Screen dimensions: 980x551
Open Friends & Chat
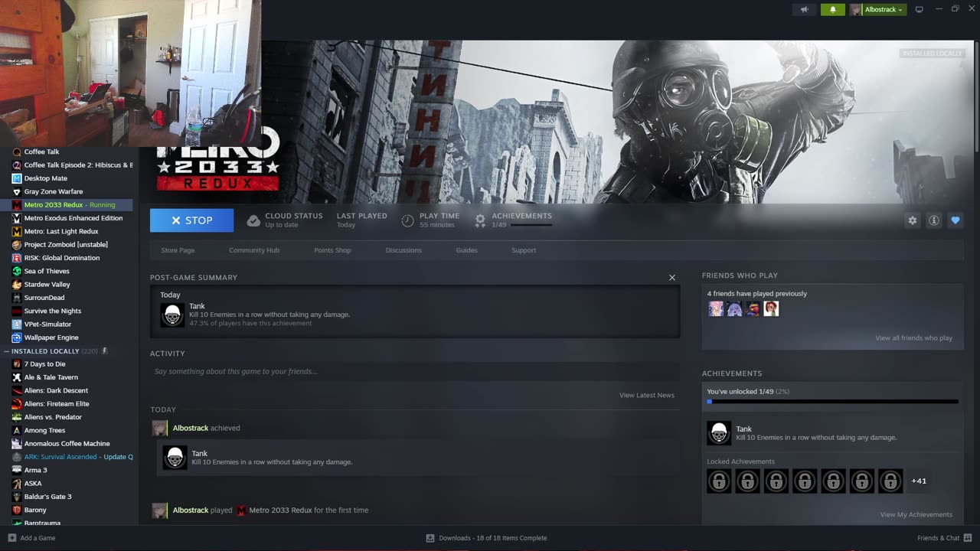point(944,538)
